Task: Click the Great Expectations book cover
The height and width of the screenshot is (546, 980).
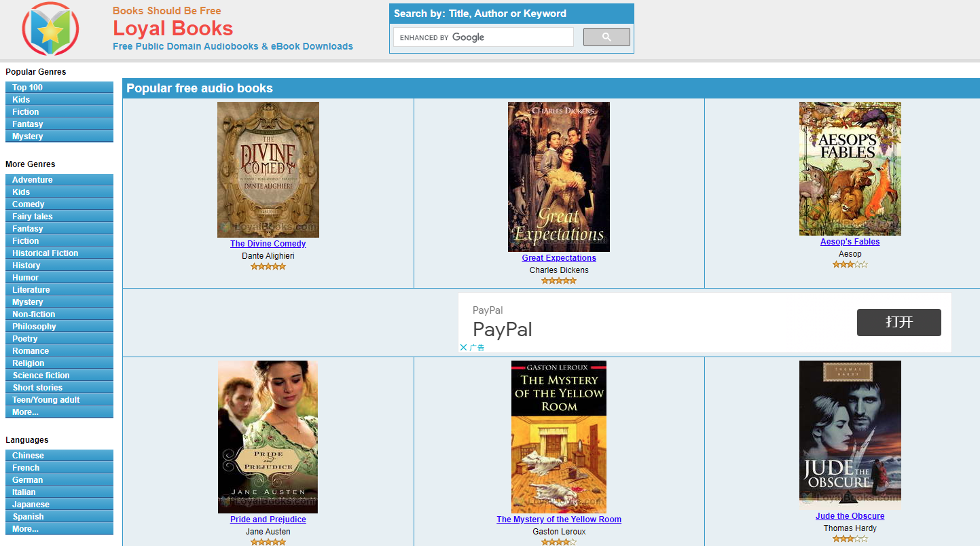Action: coord(559,177)
